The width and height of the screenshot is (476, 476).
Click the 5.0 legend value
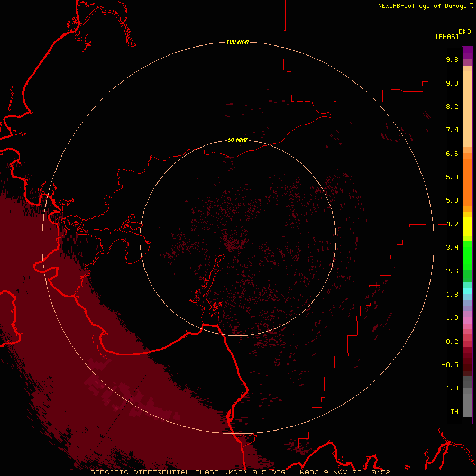click(x=452, y=200)
